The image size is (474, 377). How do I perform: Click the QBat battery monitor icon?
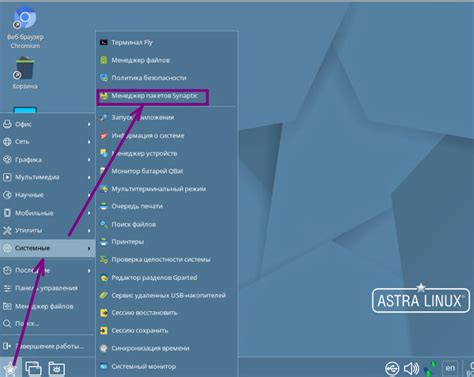tap(103, 171)
